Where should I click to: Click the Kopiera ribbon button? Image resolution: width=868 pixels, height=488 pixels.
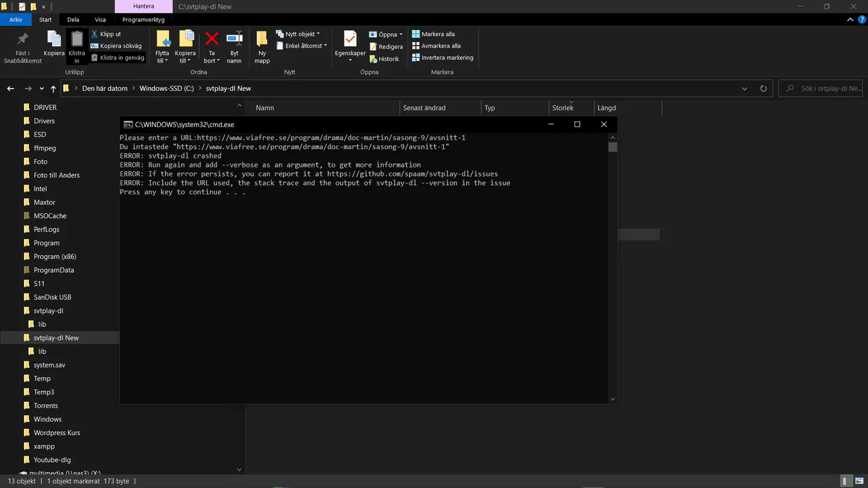point(54,44)
